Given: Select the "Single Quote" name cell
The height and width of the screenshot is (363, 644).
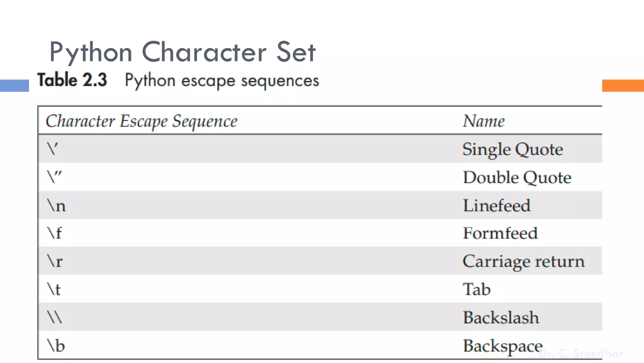Looking at the screenshot, I should click(513, 149).
